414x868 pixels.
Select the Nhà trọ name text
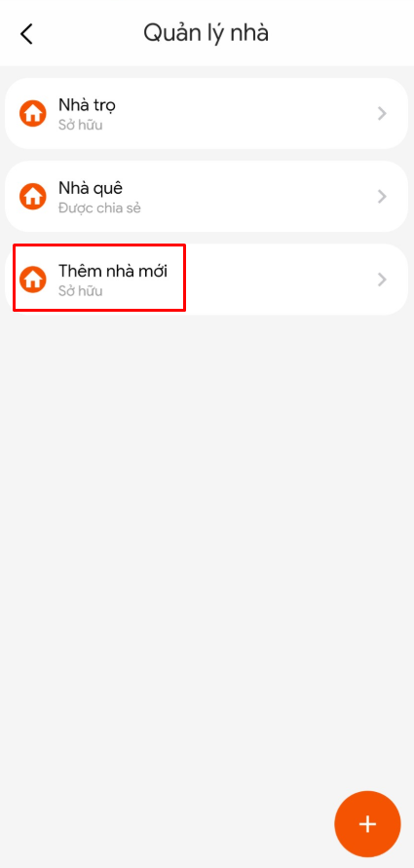[x=87, y=105]
